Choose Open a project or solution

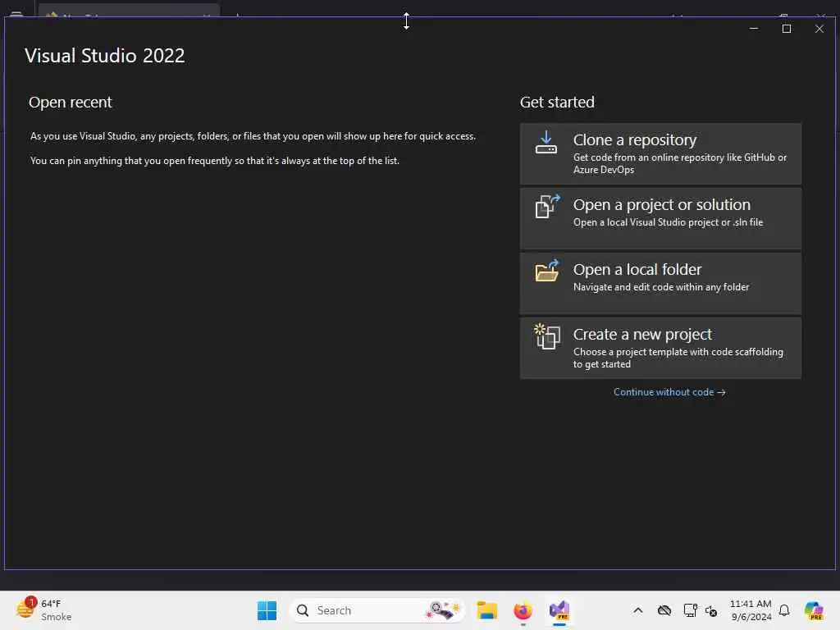coord(660,218)
